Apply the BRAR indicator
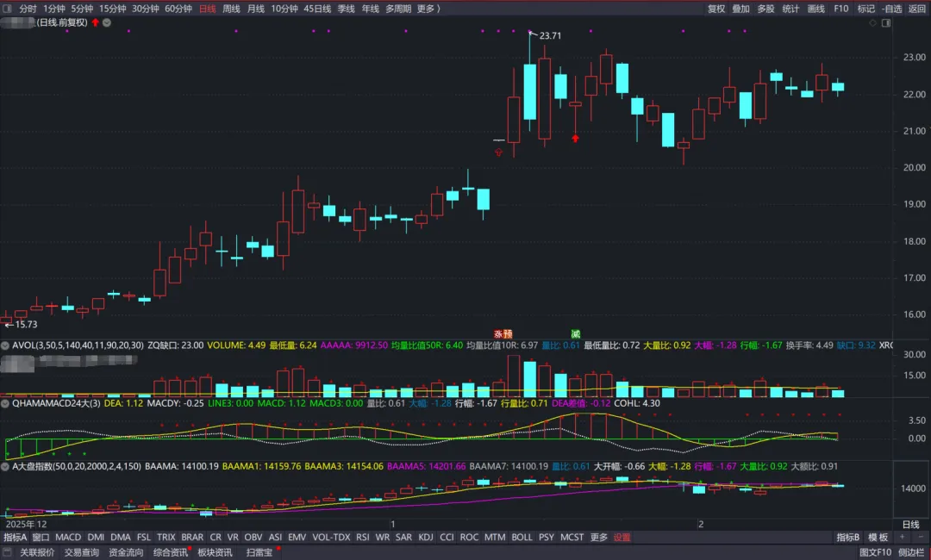 [x=192, y=537]
